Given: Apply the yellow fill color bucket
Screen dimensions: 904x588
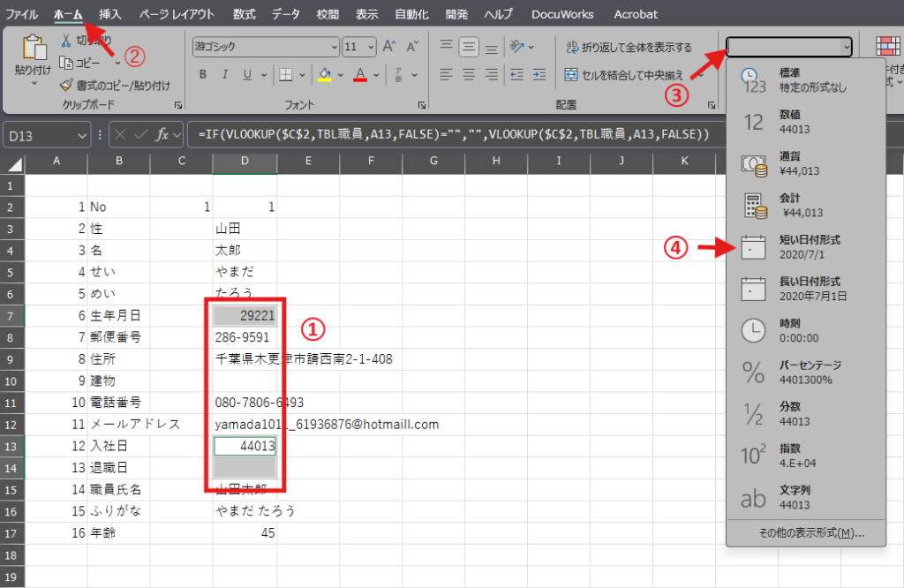Looking at the screenshot, I should [x=325, y=74].
